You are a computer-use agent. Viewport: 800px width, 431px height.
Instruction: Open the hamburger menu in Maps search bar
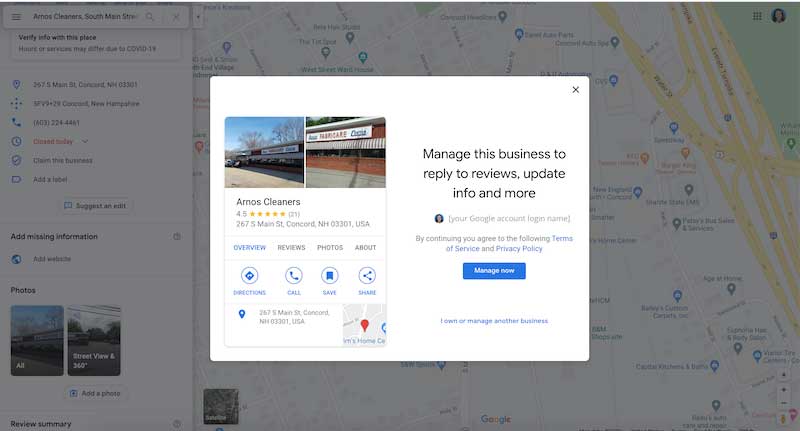tap(16, 17)
